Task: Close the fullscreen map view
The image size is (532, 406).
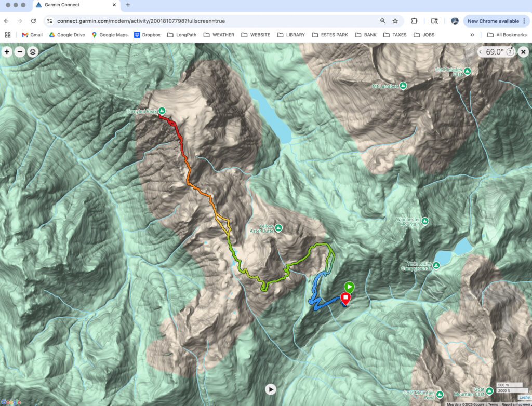Action: [x=523, y=52]
